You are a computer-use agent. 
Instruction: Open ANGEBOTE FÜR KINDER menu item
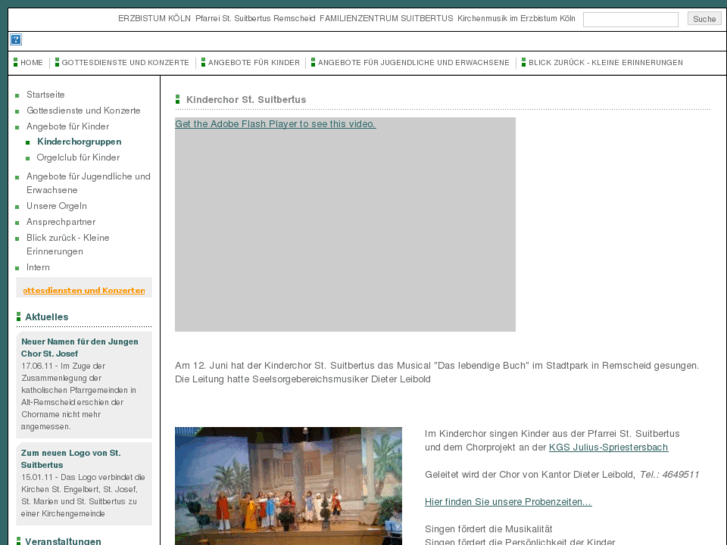254,63
